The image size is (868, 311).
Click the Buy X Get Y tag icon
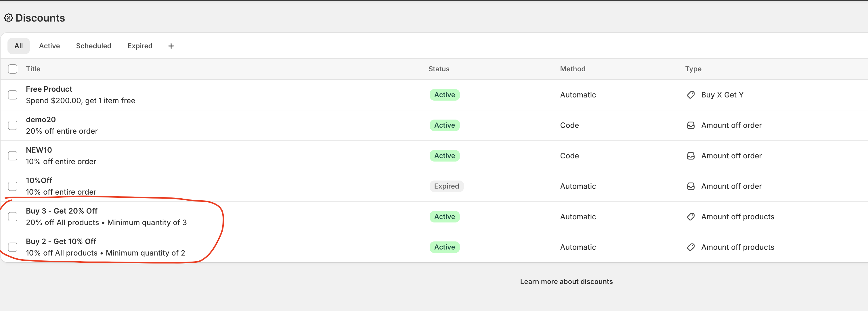(x=691, y=95)
